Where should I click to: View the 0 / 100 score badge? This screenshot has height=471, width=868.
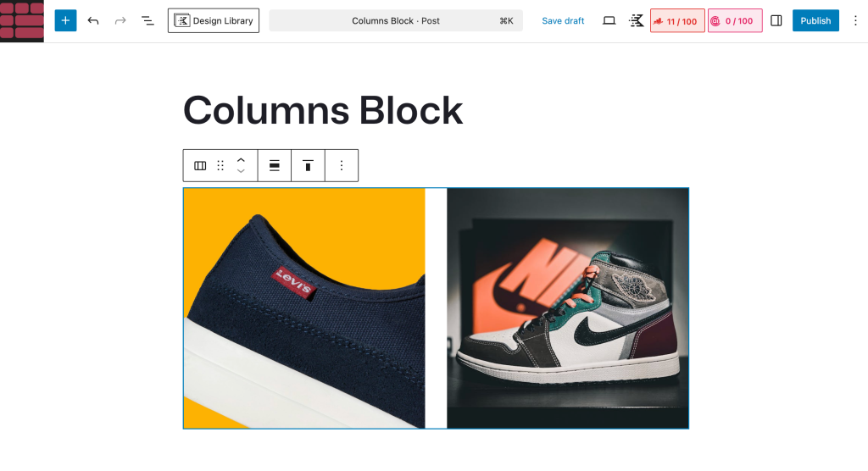[735, 20]
